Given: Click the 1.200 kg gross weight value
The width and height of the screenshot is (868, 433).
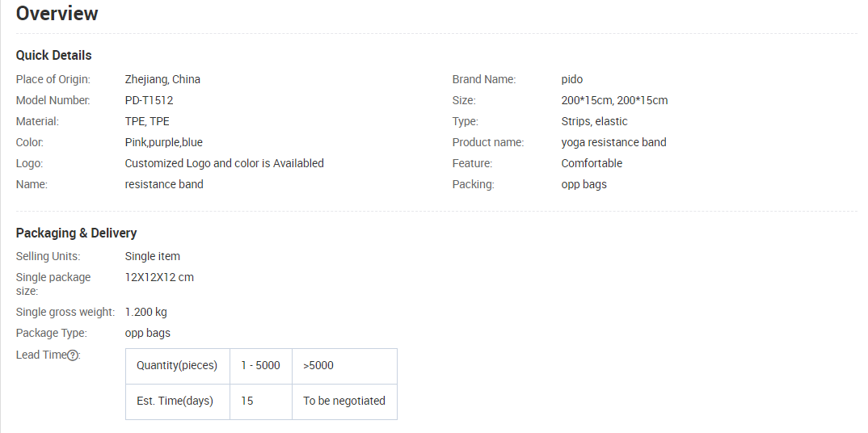Looking at the screenshot, I should 145,313.
